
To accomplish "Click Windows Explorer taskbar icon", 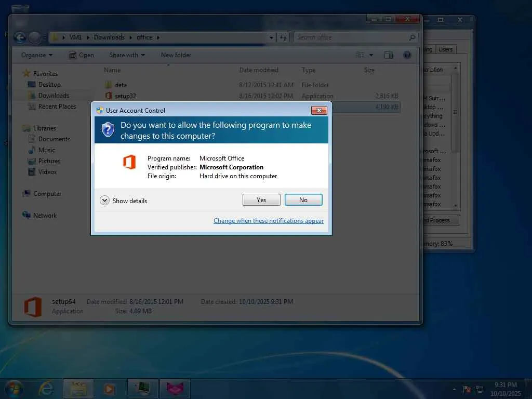I will [x=78, y=389].
